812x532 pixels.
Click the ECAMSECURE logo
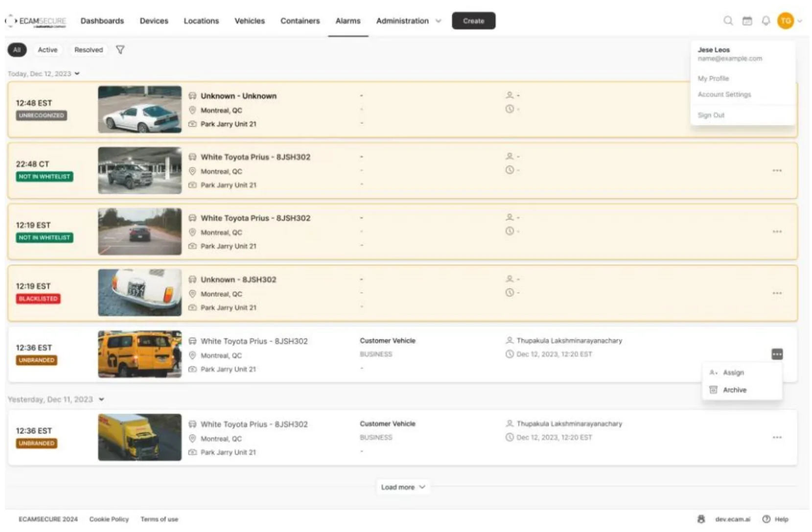[x=37, y=21]
